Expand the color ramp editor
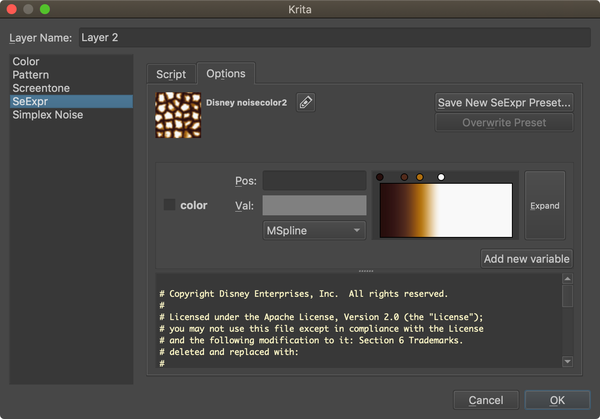This screenshot has height=419, width=600. click(x=545, y=205)
